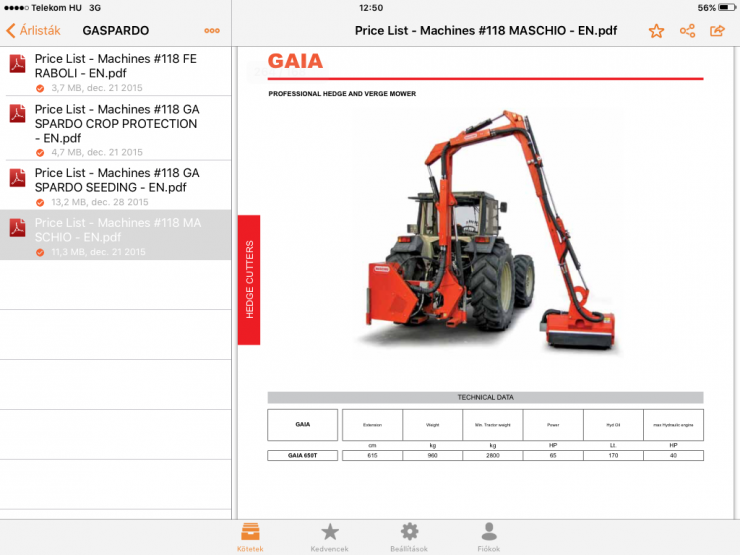Select the MASCHIO price list row
Viewport: 740px width, 555px height.
116,235
